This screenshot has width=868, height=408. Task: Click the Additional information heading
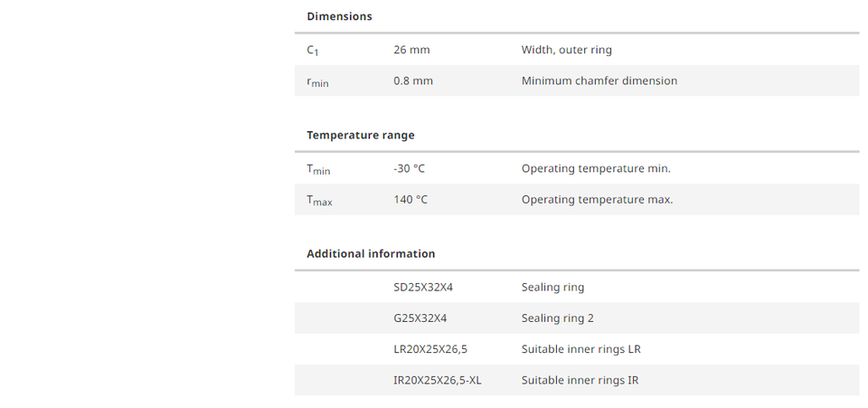(x=371, y=254)
